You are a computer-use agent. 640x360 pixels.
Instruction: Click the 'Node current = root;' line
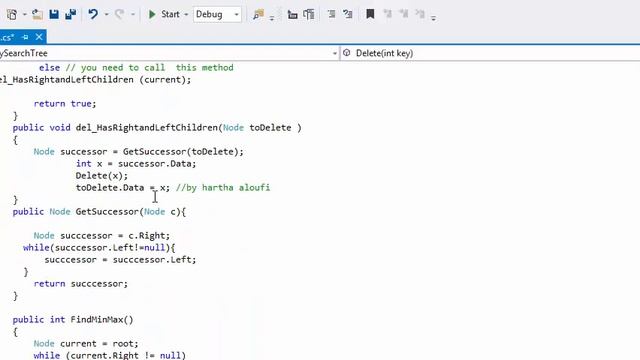86,344
